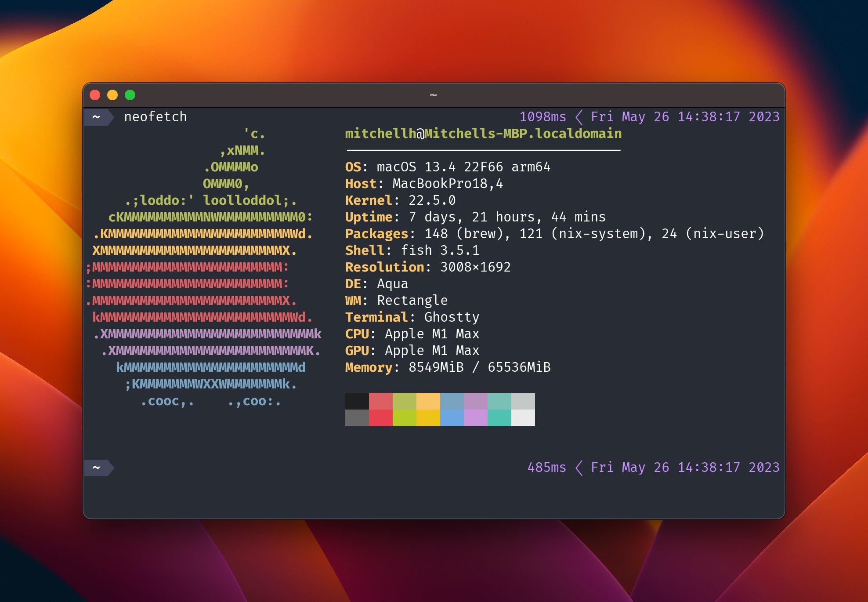Viewport: 868px width, 602px height.
Task: Click the teal swatch in bottom row
Action: click(x=499, y=418)
